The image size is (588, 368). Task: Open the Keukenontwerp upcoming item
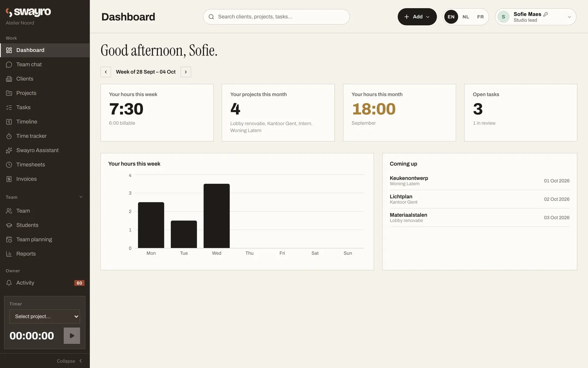tap(480, 181)
